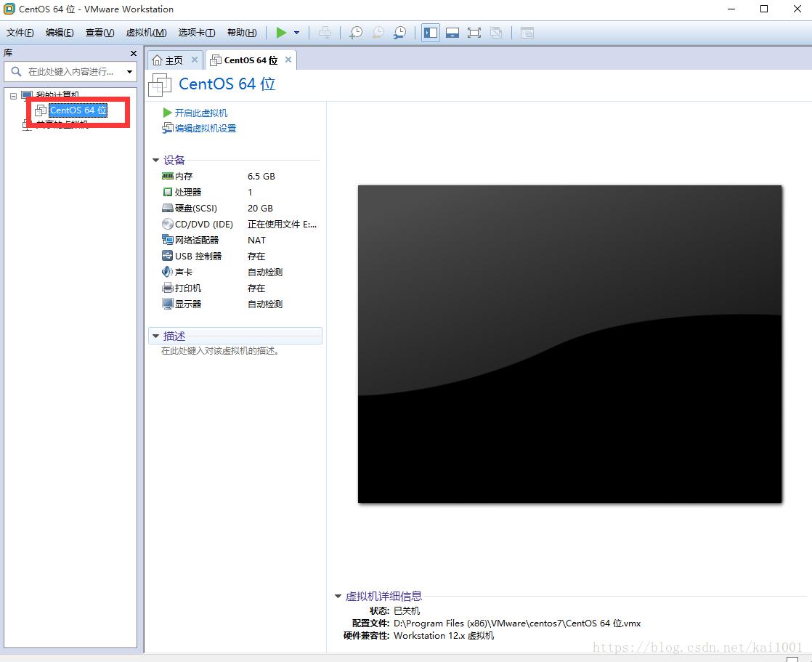Collapse the 我的计算机 tree node
The width and height of the screenshot is (812, 662).
14,96
